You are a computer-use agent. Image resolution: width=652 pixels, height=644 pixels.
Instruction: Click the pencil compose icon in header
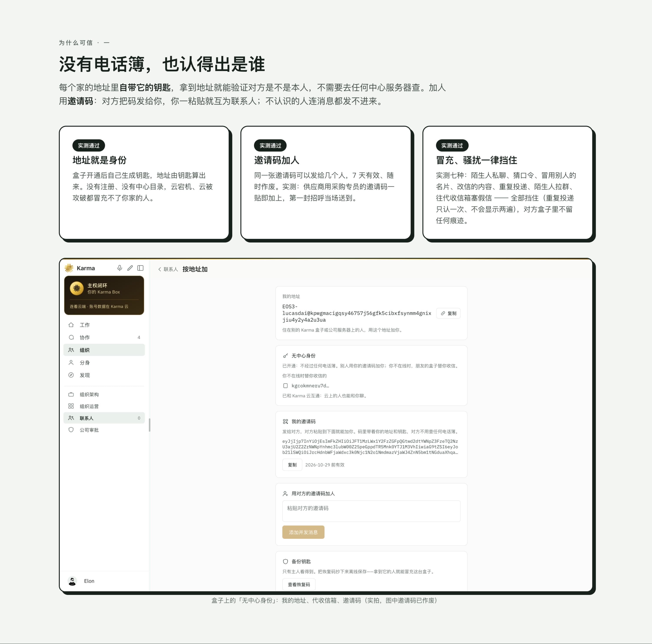click(130, 268)
